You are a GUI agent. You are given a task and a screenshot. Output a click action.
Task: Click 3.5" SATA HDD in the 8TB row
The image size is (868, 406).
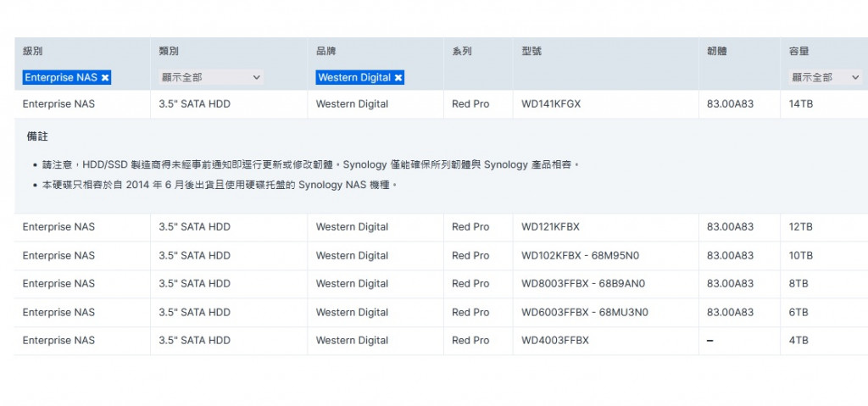[194, 284]
